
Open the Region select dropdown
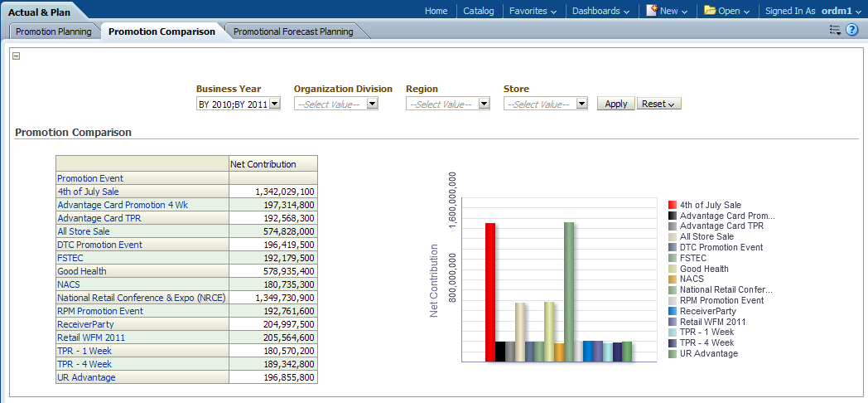pos(484,104)
